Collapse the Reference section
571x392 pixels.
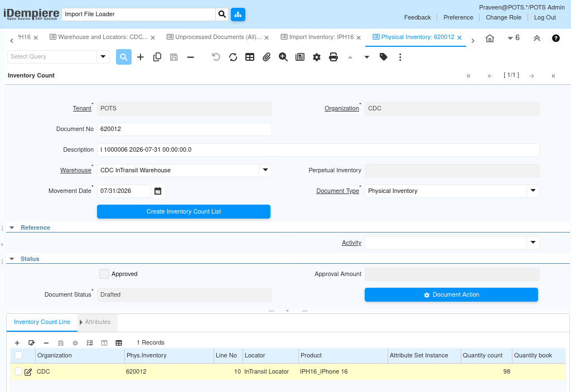12,228
